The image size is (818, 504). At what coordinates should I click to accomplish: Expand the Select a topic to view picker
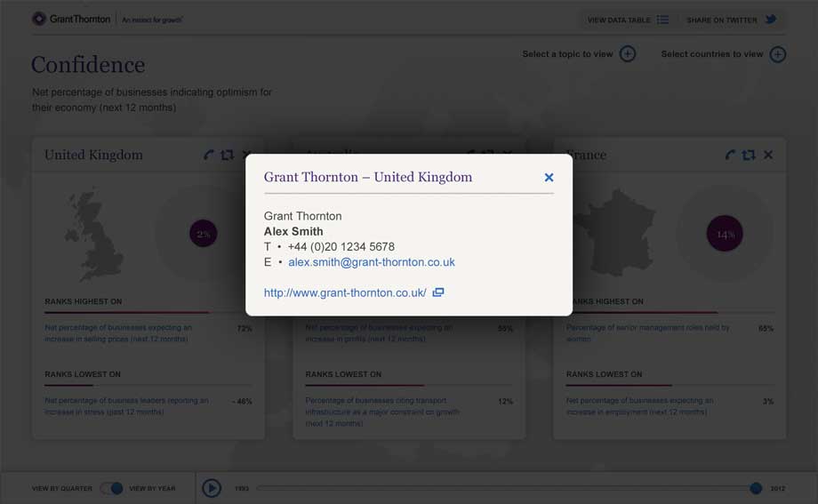628,54
